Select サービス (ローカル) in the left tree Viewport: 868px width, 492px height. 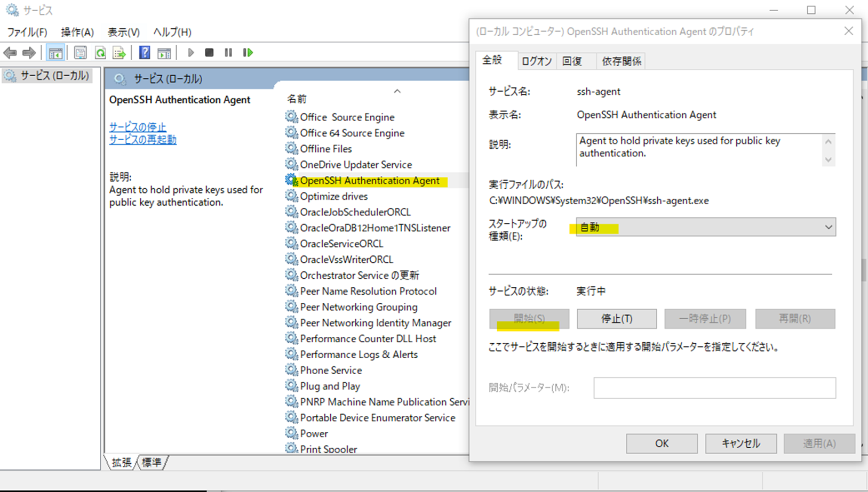pos(54,76)
